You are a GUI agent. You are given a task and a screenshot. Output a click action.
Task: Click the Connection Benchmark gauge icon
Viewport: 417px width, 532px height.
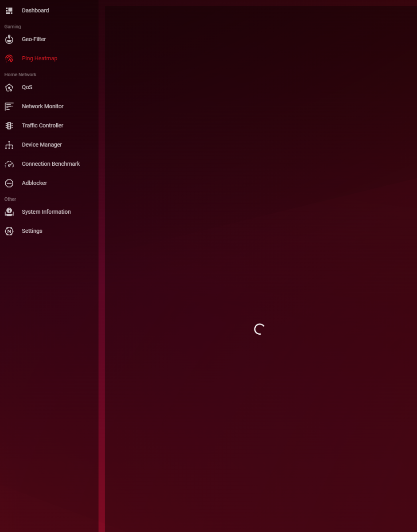[x=9, y=164]
